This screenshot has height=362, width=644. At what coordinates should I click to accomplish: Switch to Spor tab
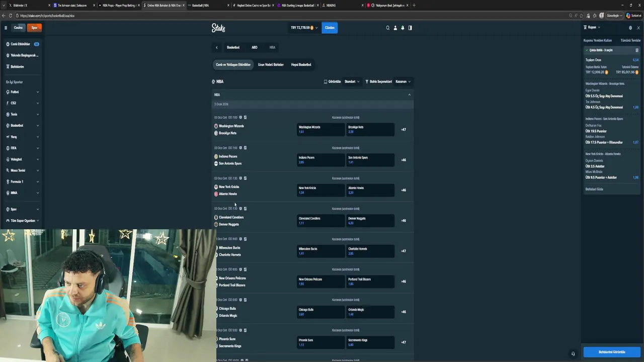coord(34,28)
